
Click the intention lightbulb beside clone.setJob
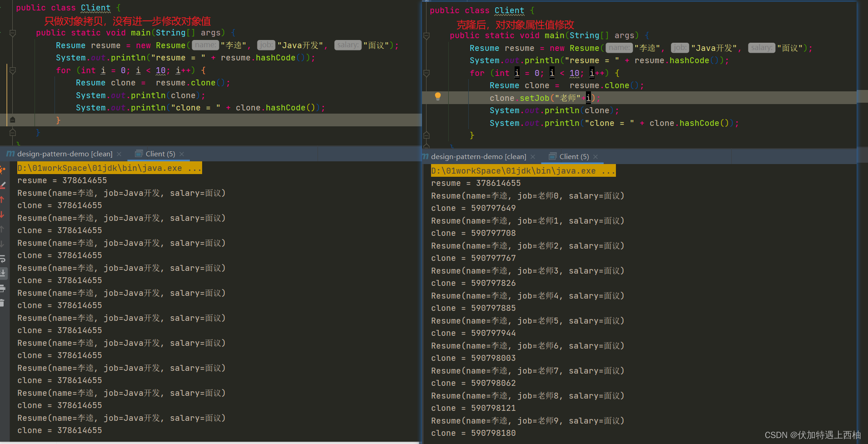pyautogui.click(x=437, y=96)
